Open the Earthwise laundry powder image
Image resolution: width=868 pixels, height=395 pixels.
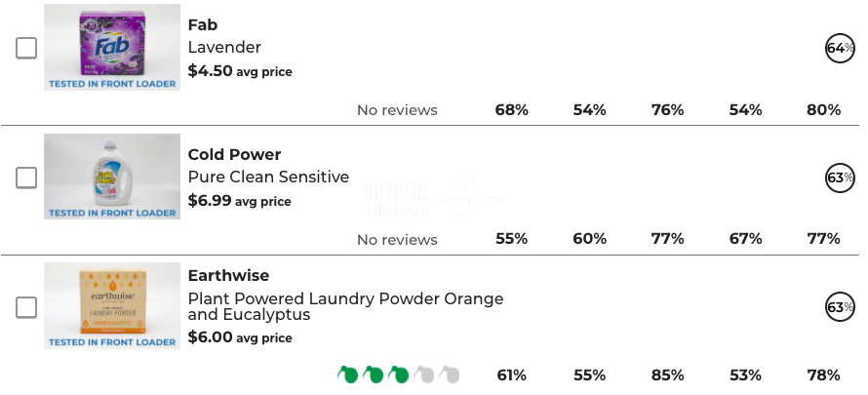112,306
